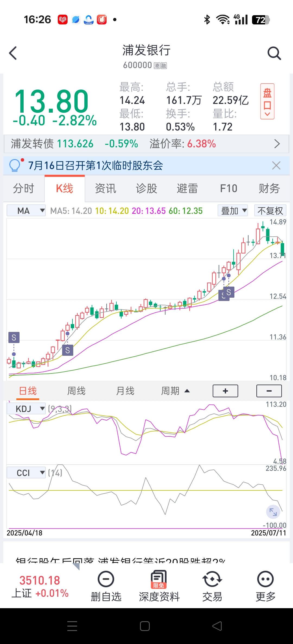Open the 浦发转债 details chevron
Screen dimensions: 293x644
tap(277, 144)
